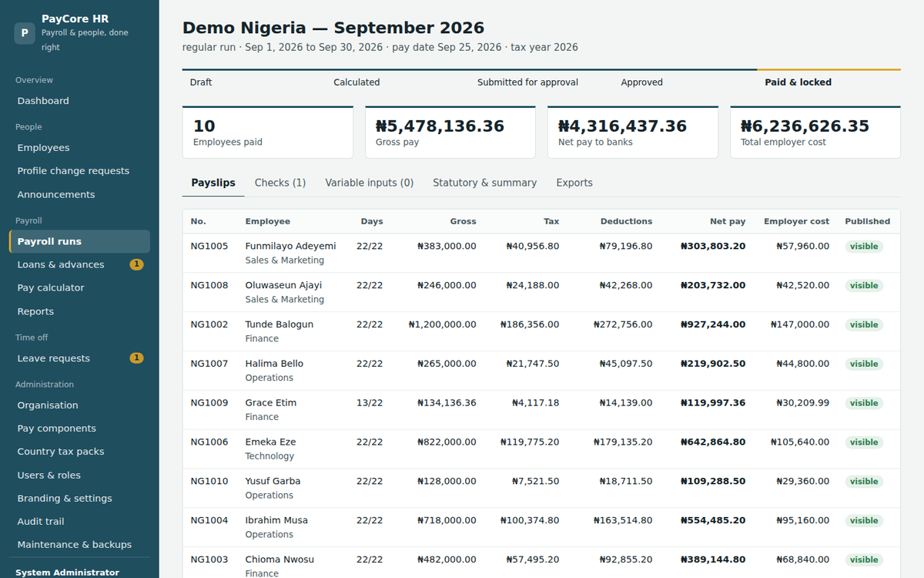Click net pay ₦927,244.00
924x578 pixels.
pyautogui.click(x=713, y=324)
